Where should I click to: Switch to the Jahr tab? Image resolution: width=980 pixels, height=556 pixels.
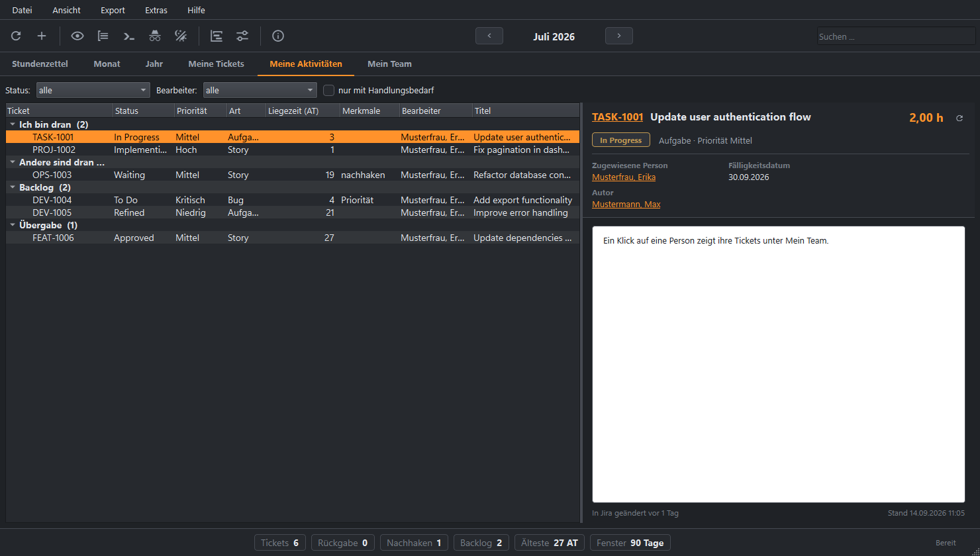tap(154, 64)
